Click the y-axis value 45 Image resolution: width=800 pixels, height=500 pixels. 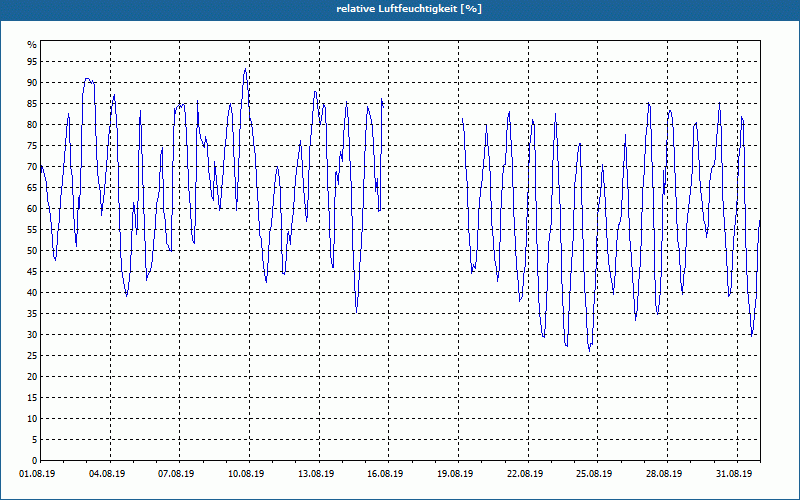32,272
